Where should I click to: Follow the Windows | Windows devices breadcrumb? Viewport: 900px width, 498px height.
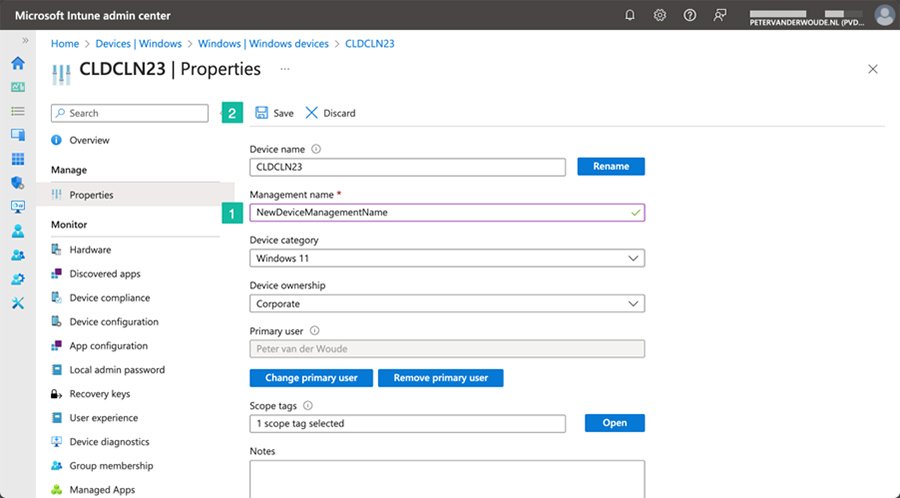(x=263, y=44)
